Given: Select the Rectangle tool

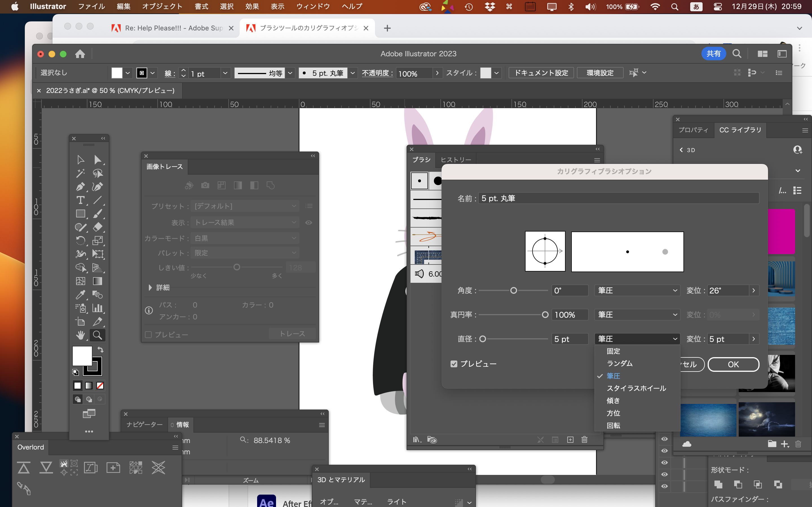Looking at the screenshot, I should 81,214.
